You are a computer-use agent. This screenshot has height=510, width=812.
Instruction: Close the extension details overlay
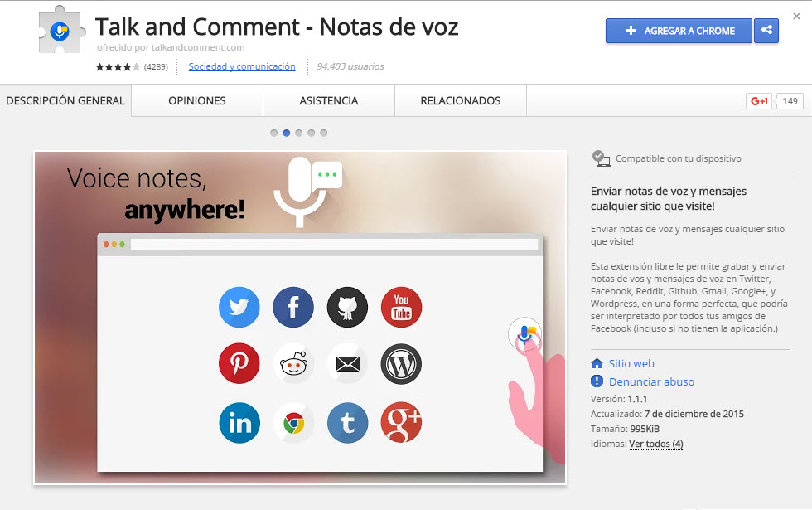click(x=796, y=17)
